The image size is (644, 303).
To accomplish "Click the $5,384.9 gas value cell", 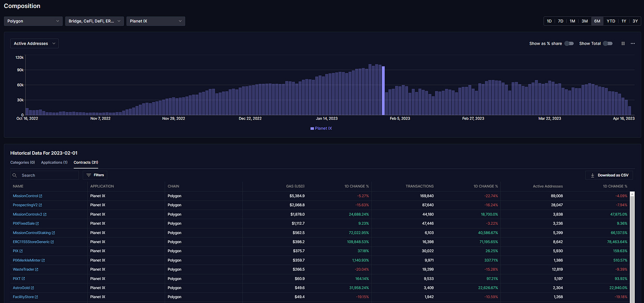I will coord(297,196).
